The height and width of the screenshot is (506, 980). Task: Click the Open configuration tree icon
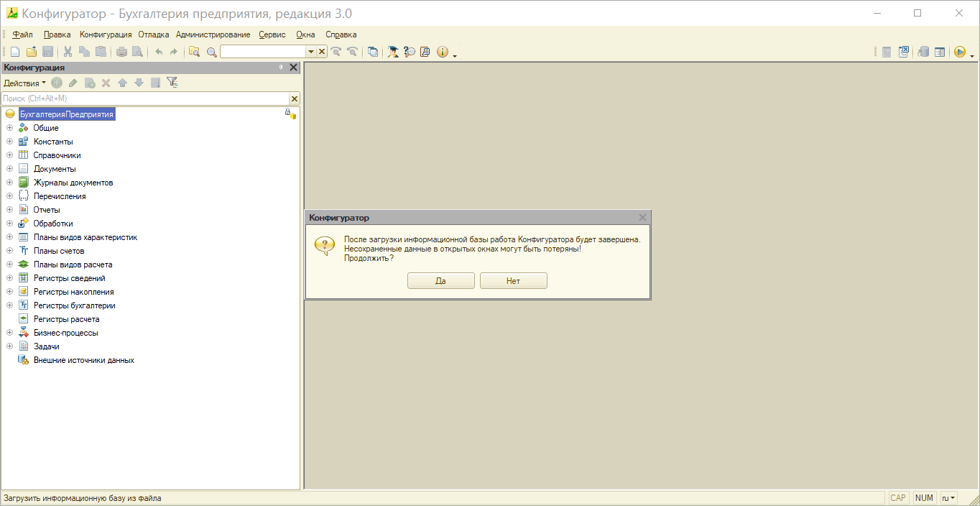(887, 52)
